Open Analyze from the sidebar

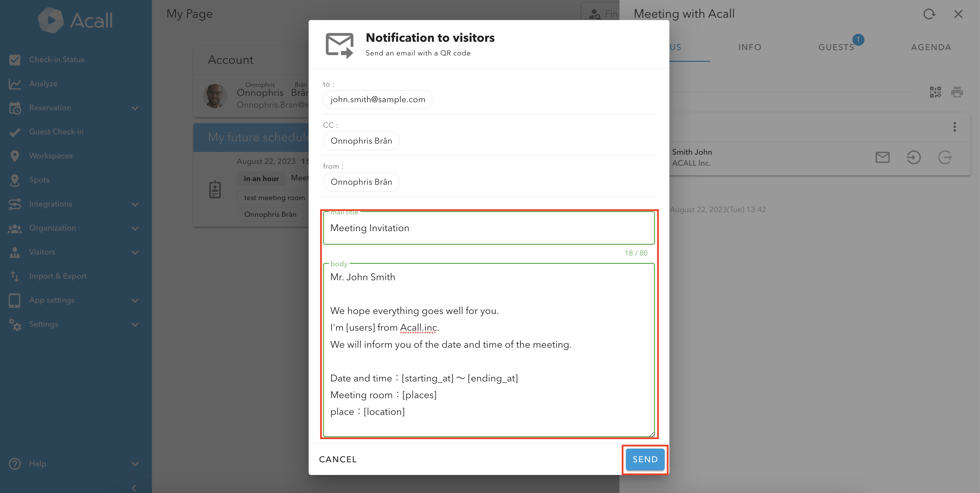click(43, 83)
